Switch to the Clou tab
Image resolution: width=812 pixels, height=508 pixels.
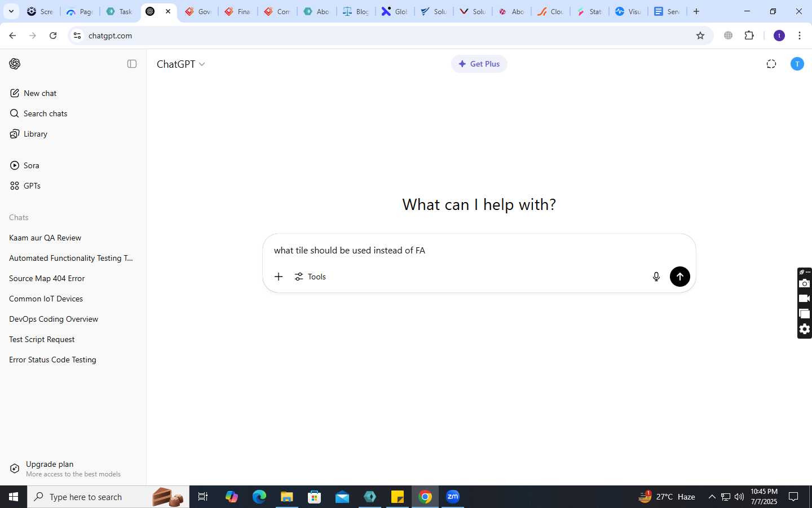click(550, 11)
